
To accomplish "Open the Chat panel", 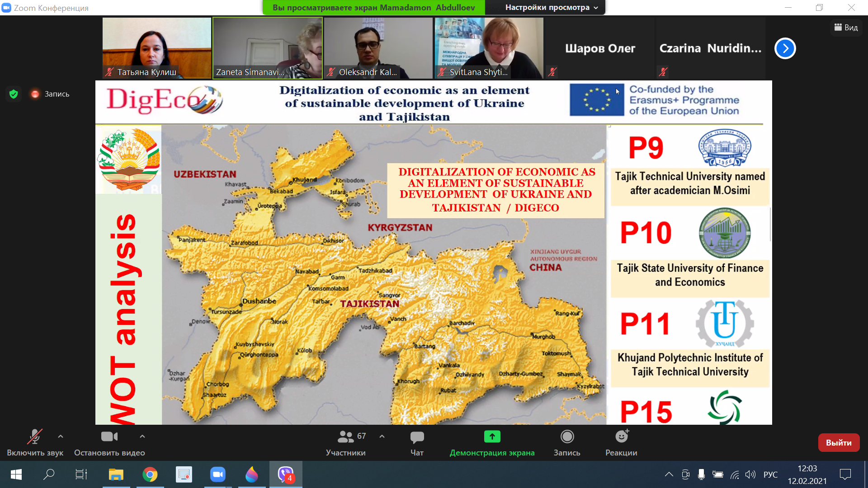I will click(x=416, y=442).
